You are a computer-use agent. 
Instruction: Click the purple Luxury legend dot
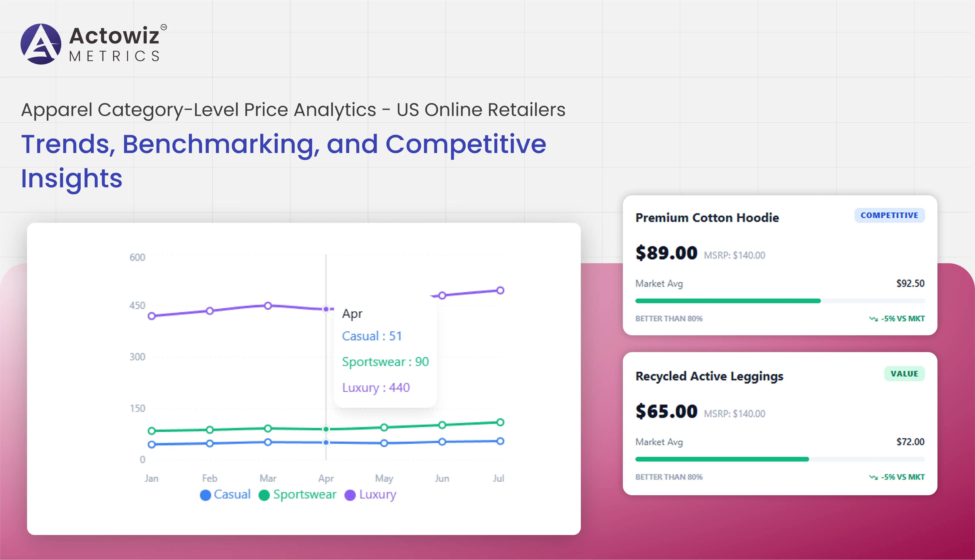(350, 495)
